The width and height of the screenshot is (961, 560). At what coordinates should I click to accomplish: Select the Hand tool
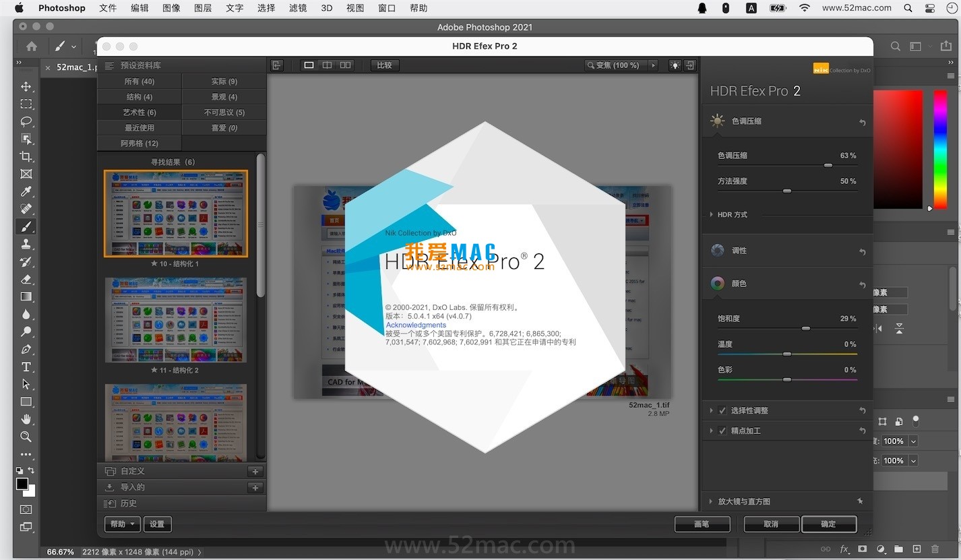pos(26,419)
